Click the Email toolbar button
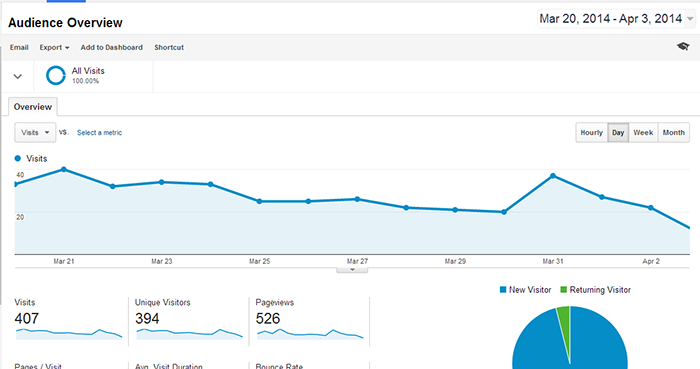Viewport: 700px width, 369px height. pyautogui.click(x=19, y=47)
